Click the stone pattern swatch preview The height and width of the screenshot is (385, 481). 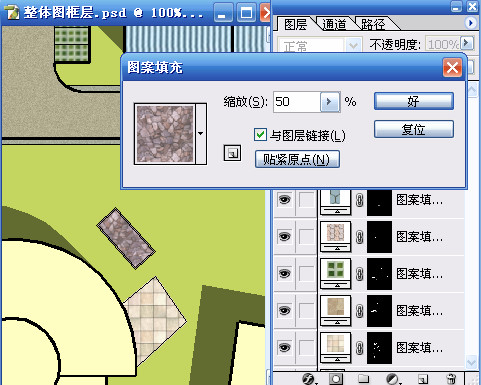coord(165,134)
